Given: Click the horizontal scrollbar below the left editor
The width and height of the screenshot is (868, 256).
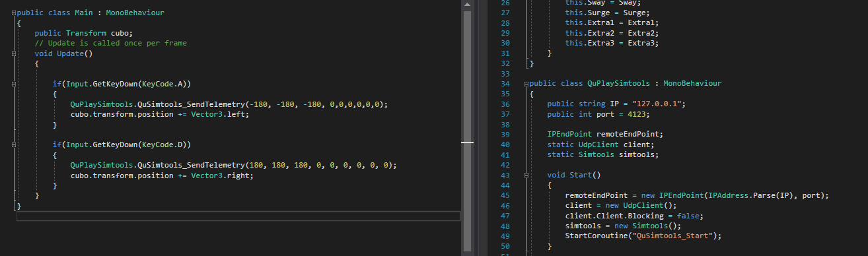Looking at the screenshot, I should click(238, 216).
